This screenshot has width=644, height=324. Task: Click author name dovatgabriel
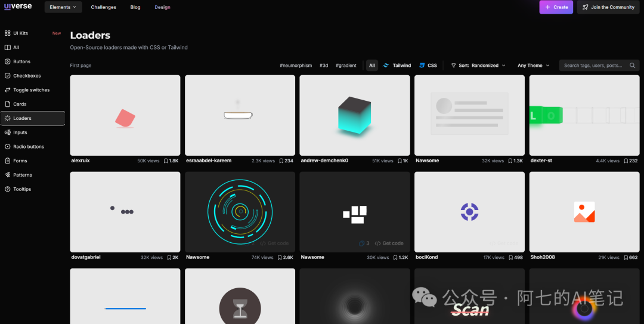pos(86,257)
